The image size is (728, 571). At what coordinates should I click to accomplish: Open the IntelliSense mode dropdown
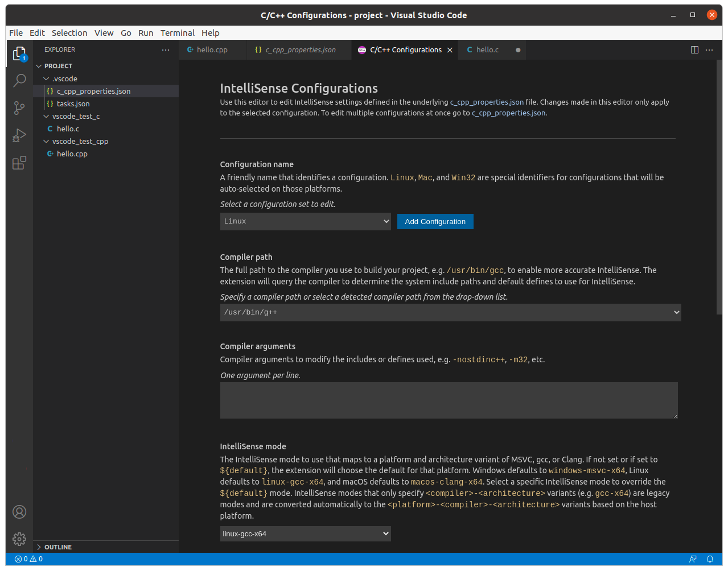click(306, 533)
